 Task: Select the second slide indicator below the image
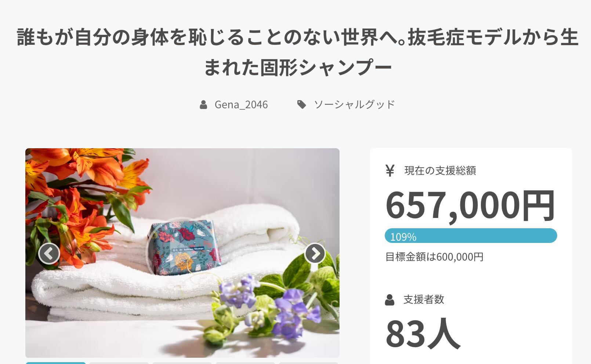point(119,363)
